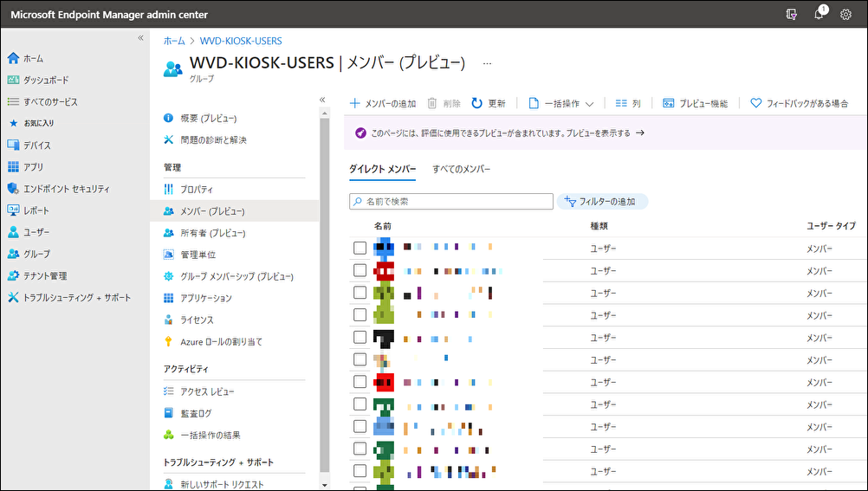Click the All Services list icon
868x491 pixels.
click(13, 102)
